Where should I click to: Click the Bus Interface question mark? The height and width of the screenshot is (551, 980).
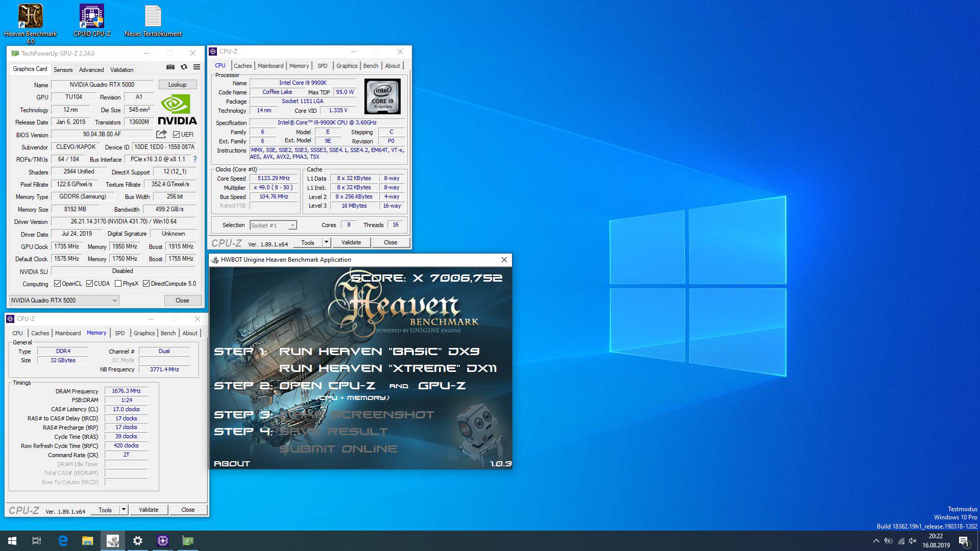[194, 159]
